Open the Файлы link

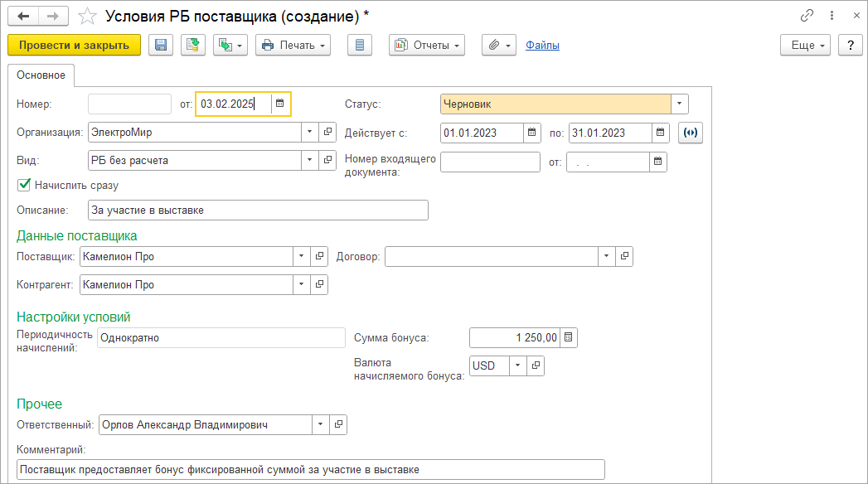(542, 46)
